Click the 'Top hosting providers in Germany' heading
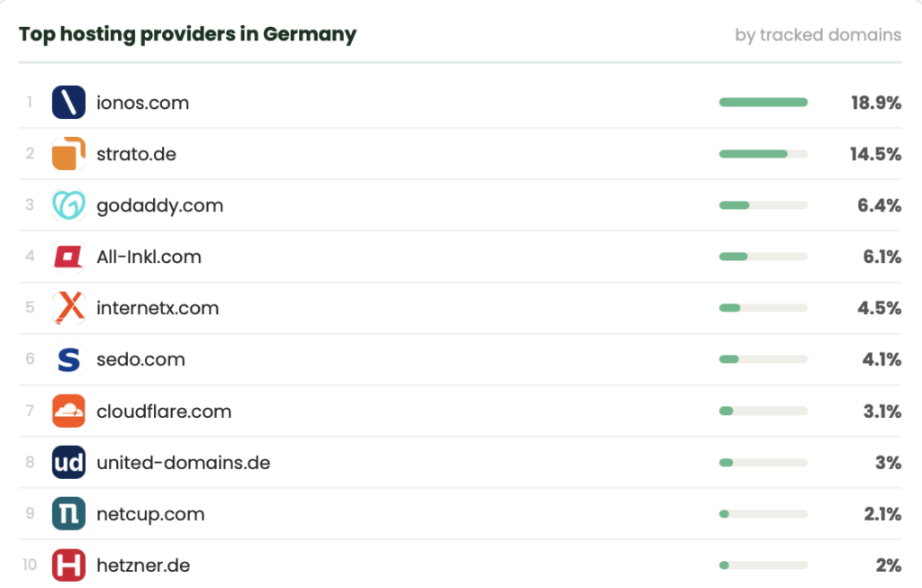The width and height of the screenshot is (922, 588). click(187, 34)
